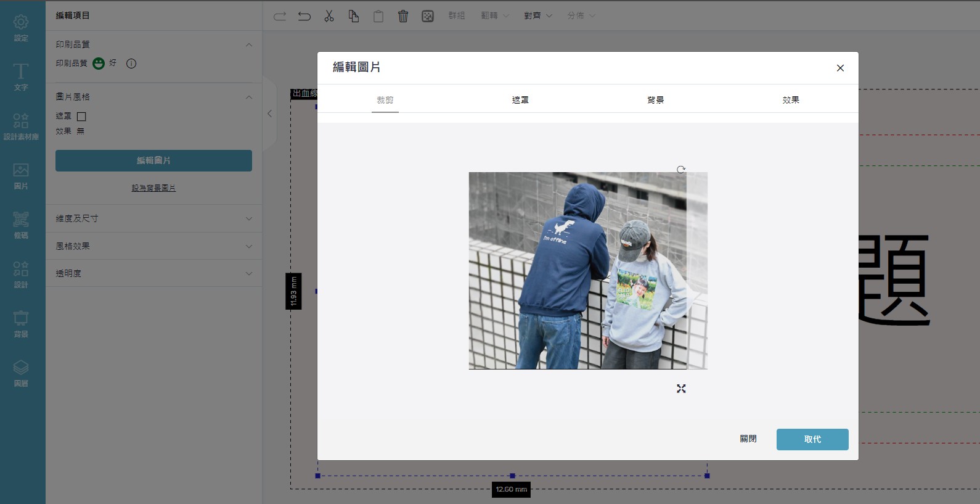The image size is (980, 504).
Task: Click the undo arrow in the toolbar
Action: tap(304, 16)
